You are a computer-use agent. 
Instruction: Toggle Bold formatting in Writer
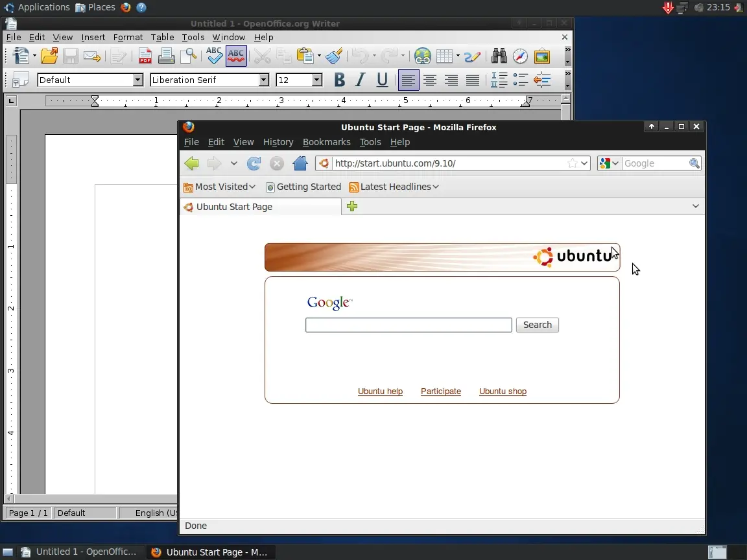pos(339,80)
